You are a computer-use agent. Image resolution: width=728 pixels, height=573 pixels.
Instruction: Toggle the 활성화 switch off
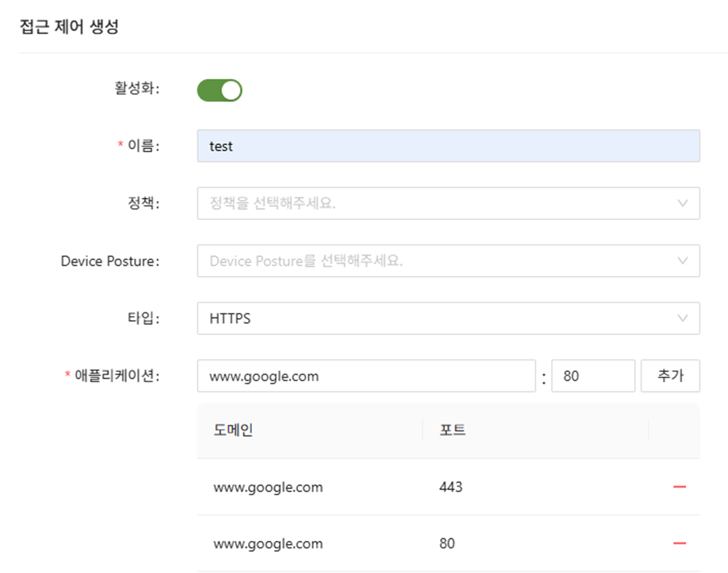220,91
